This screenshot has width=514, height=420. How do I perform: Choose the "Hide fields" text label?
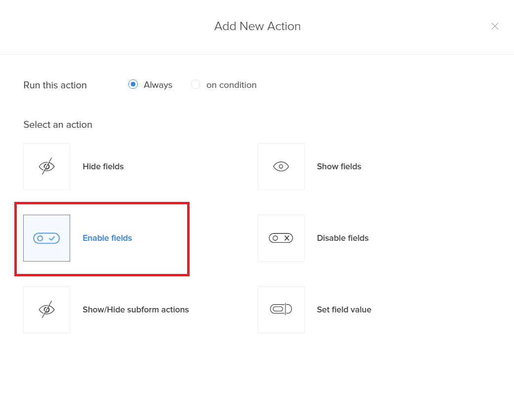[103, 167]
